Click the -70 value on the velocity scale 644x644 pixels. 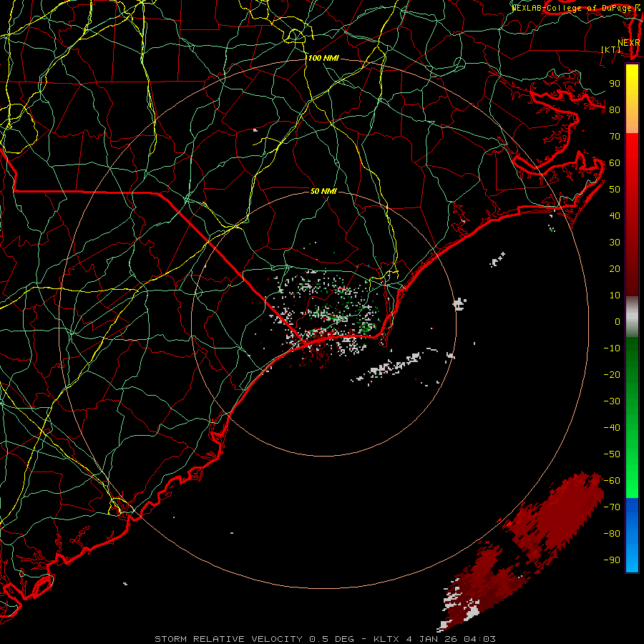click(x=612, y=507)
